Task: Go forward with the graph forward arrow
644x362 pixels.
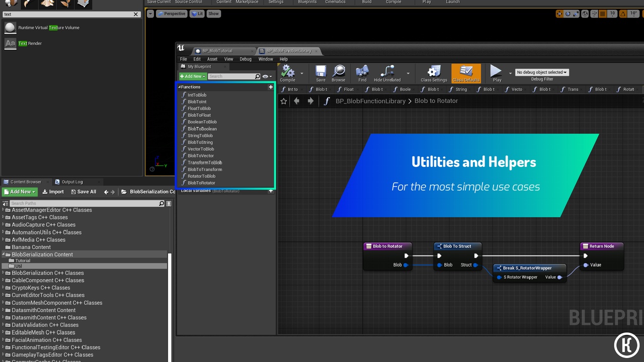Action: 310,101
